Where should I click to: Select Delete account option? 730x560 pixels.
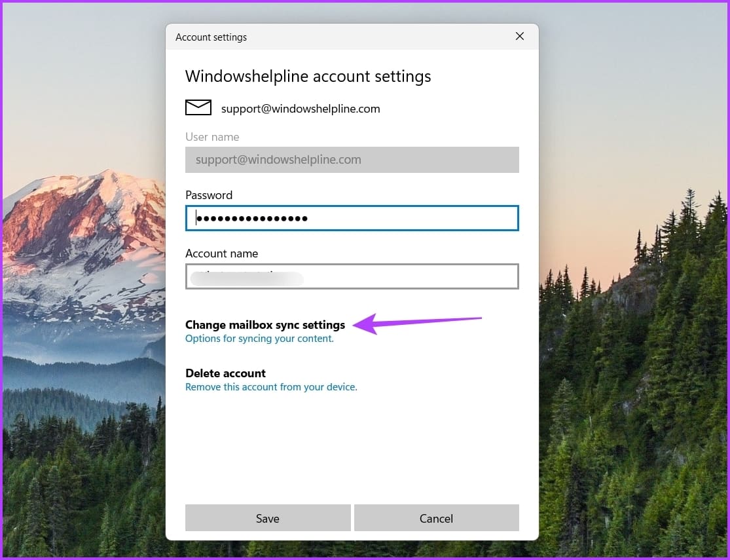[225, 373]
